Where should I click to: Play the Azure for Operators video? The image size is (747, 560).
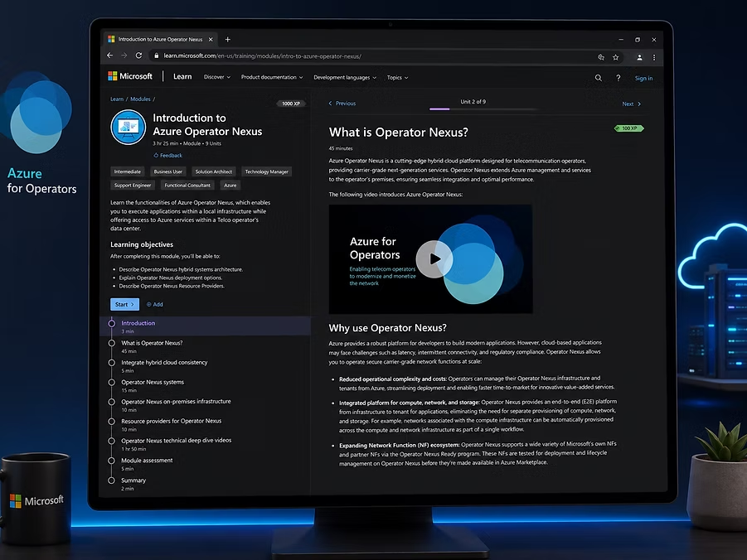[x=434, y=259]
